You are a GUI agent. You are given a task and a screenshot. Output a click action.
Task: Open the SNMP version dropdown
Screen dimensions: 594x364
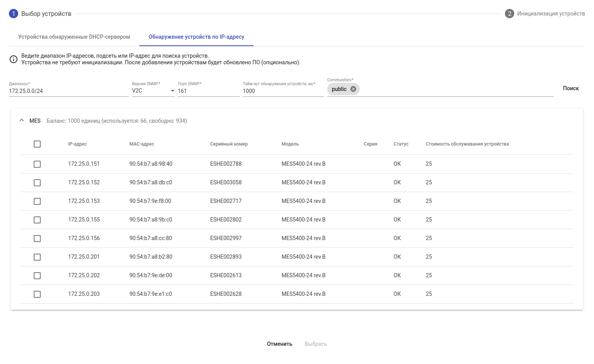click(x=153, y=91)
